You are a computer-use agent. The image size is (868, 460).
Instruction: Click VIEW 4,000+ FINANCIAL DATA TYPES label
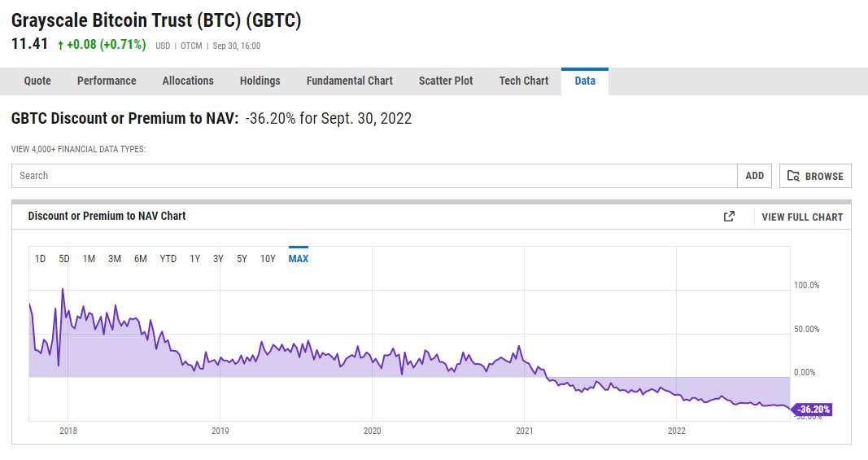78,149
